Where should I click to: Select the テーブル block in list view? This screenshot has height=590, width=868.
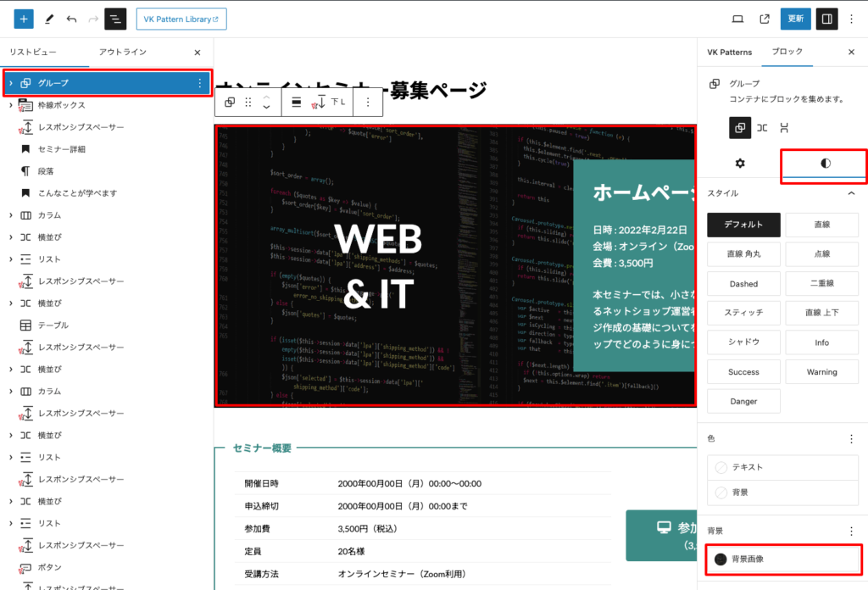coord(53,326)
